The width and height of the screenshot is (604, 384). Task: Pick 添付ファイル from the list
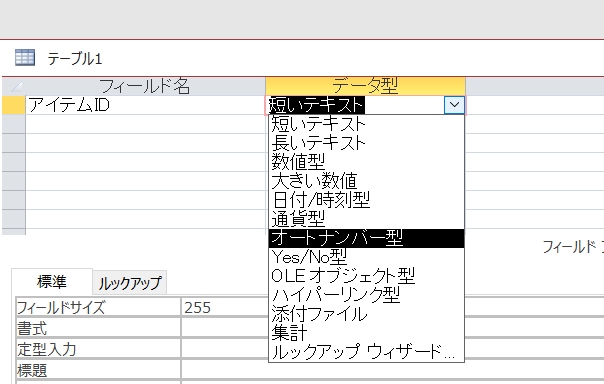(366, 314)
